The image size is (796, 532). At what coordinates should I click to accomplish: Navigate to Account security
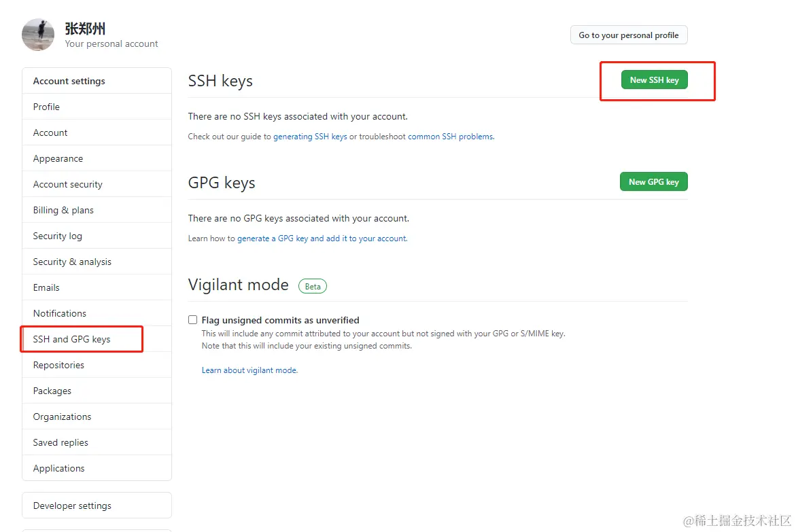coord(67,184)
